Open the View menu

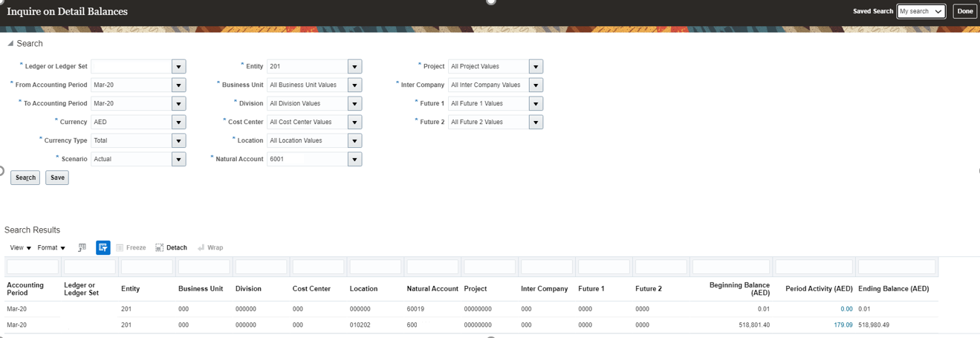[x=20, y=247]
